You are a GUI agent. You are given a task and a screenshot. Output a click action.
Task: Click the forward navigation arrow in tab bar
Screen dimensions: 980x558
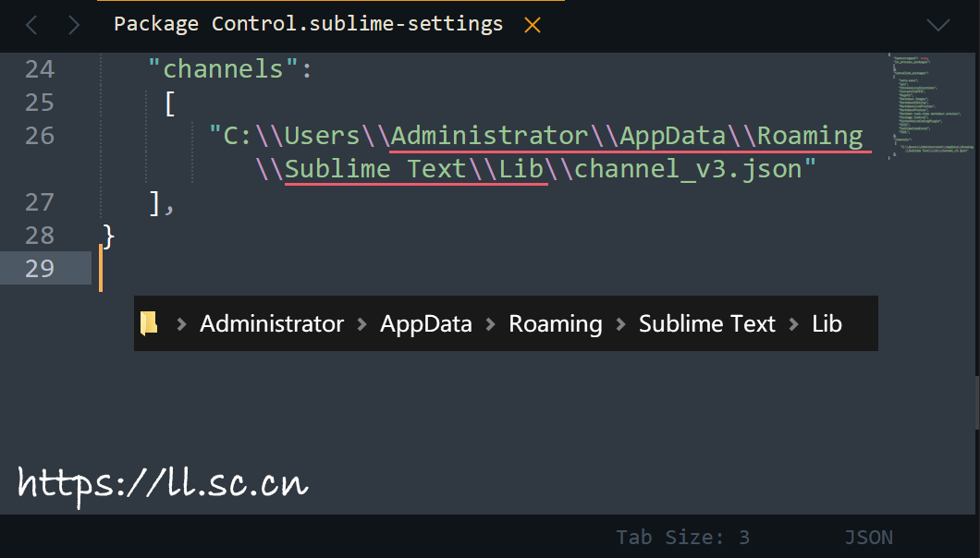point(74,25)
